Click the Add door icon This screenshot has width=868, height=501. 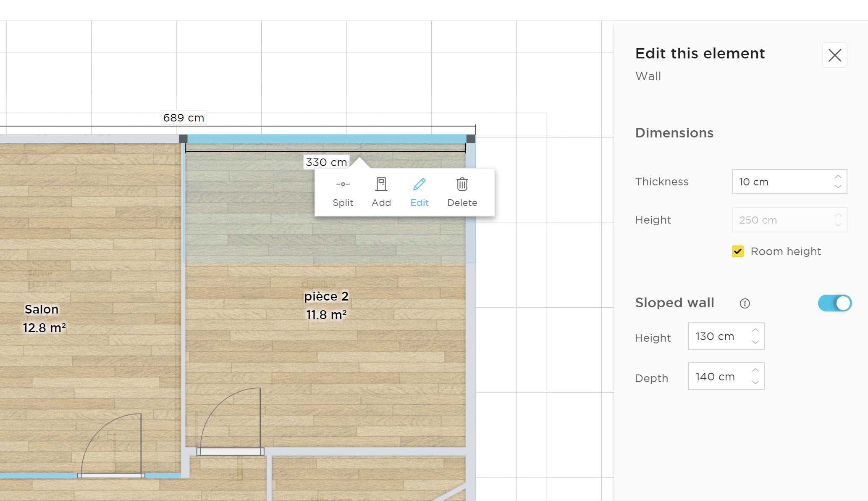[381, 184]
